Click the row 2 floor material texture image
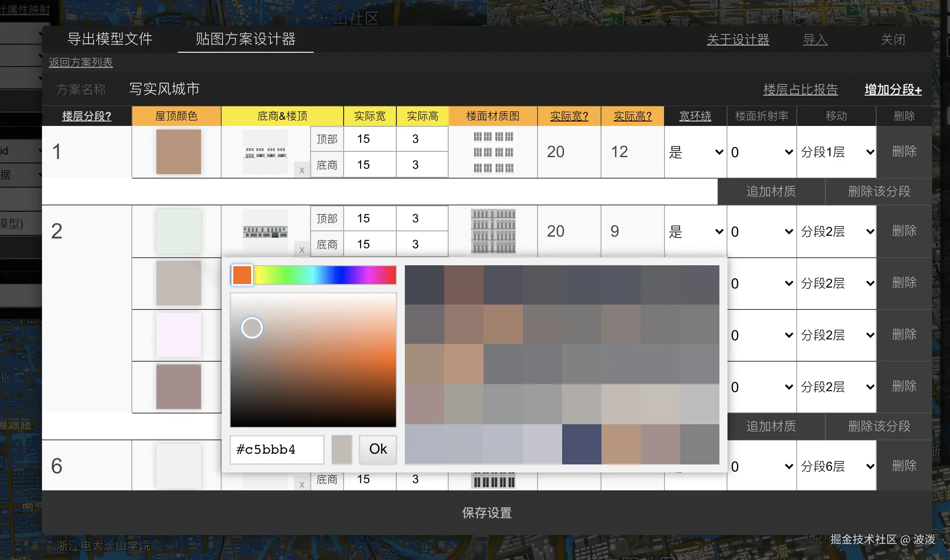 493,231
